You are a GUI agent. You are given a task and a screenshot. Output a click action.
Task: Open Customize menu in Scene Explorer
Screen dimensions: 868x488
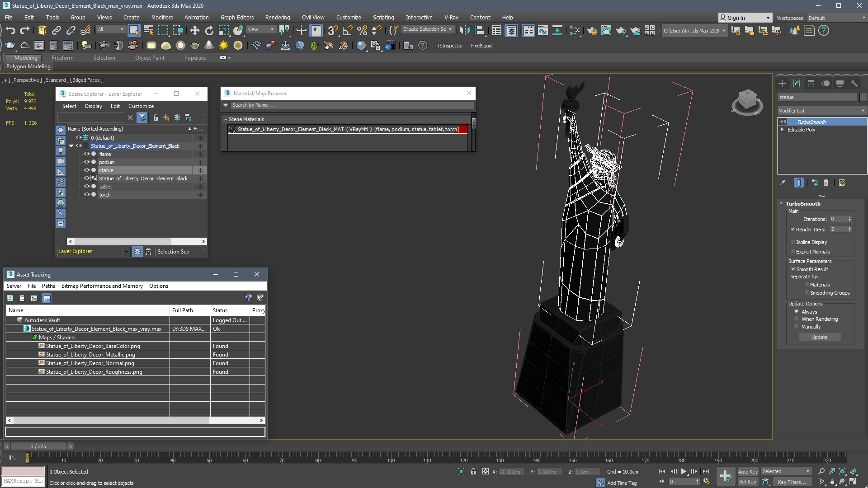tap(141, 106)
